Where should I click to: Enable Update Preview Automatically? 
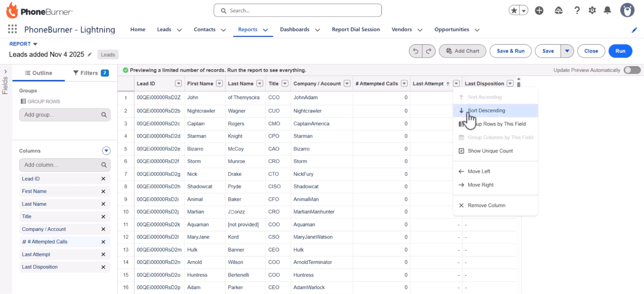632,70
